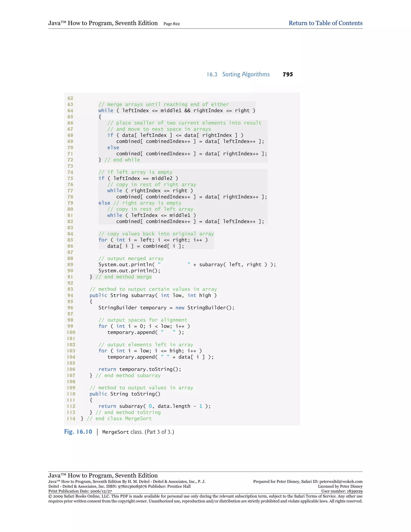
Task: Click code line number 64
Action: pos(70,111)
